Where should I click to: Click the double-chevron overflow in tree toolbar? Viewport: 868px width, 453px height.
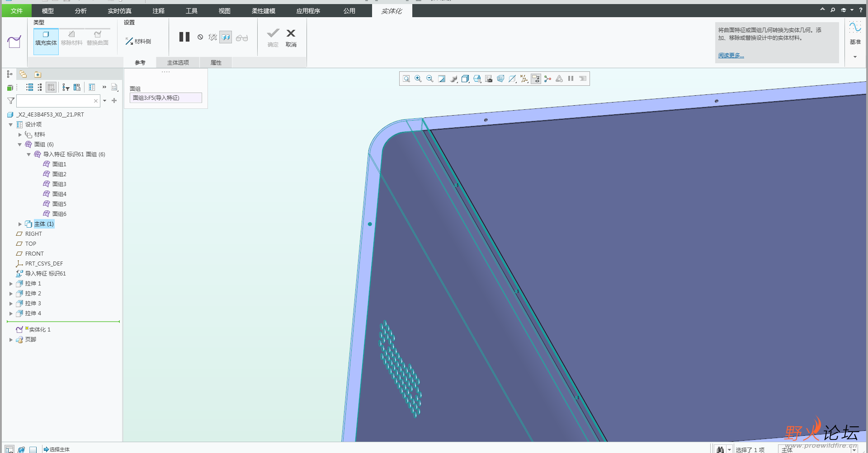(104, 87)
